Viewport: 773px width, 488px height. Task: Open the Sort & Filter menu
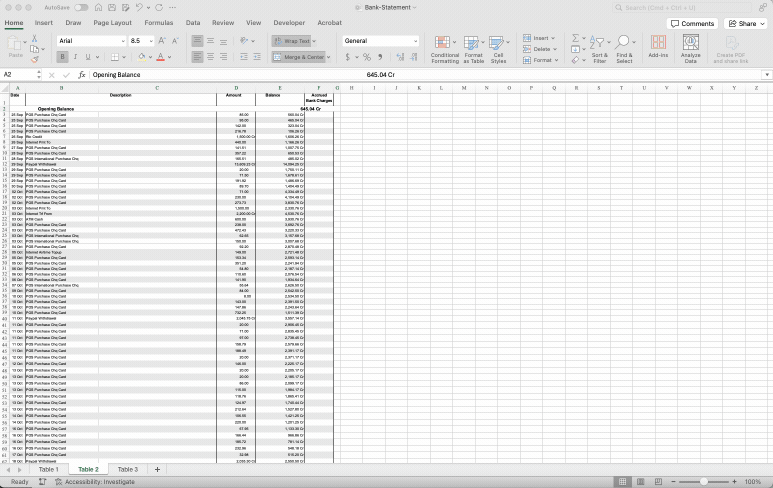(599, 49)
